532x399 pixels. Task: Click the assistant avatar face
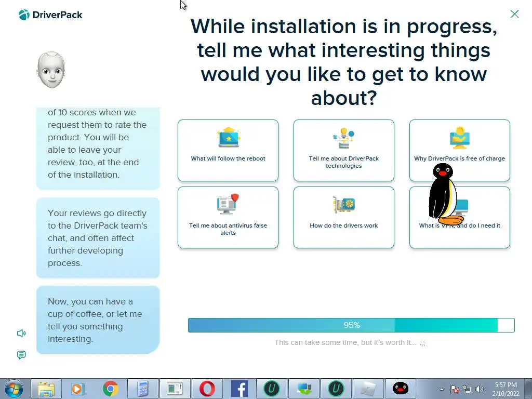(x=51, y=70)
